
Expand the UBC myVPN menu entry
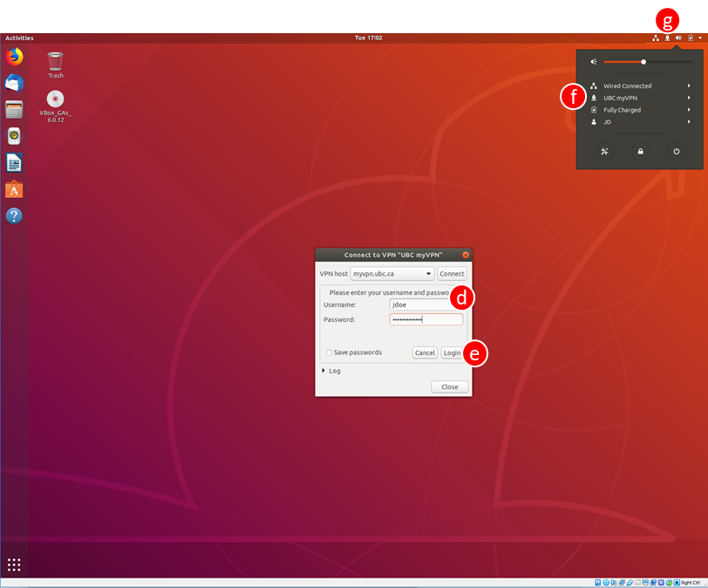640,98
